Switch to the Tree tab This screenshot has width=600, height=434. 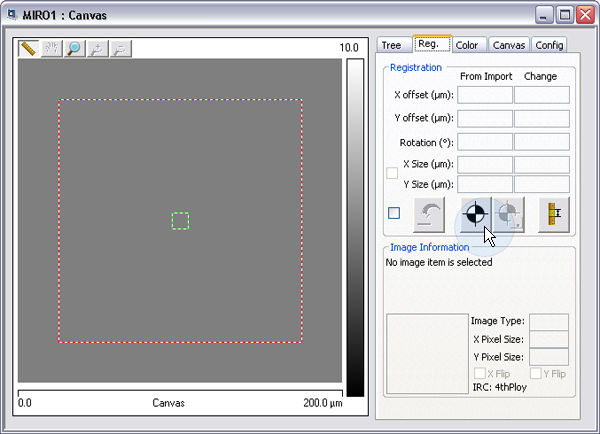tap(391, 45)
